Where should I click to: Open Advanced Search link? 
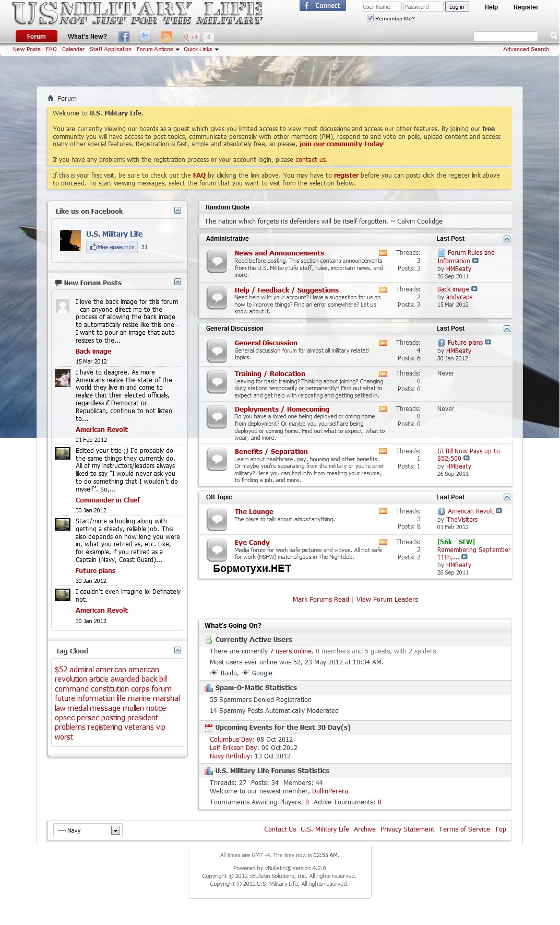(x=526, y=49)
